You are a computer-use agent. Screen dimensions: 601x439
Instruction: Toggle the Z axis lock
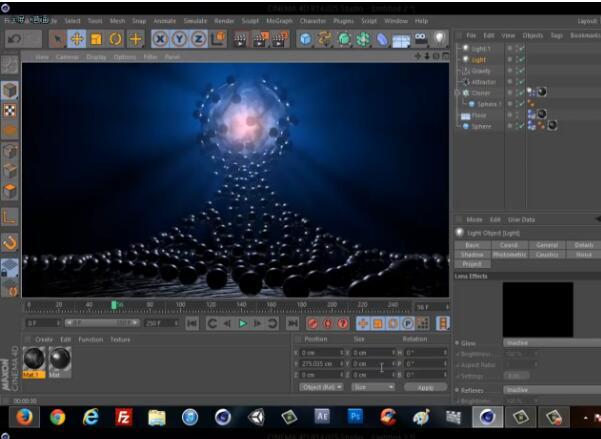(x=198, y=39)
